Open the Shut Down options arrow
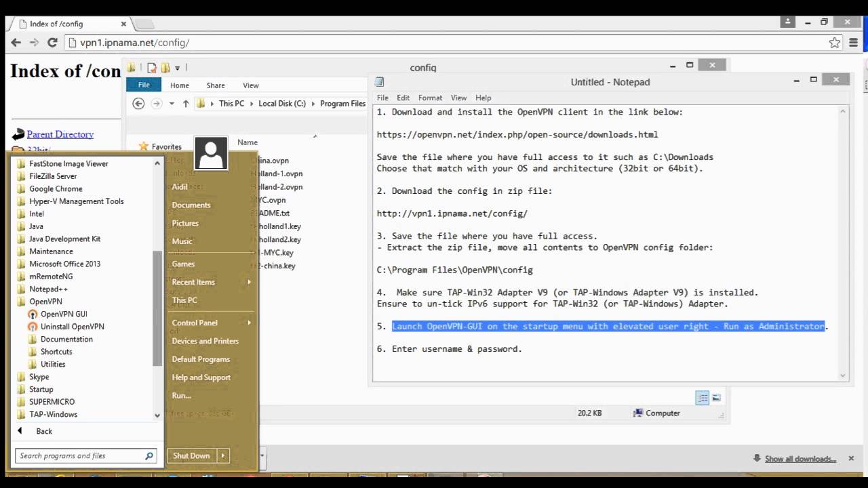 [222, 456]
